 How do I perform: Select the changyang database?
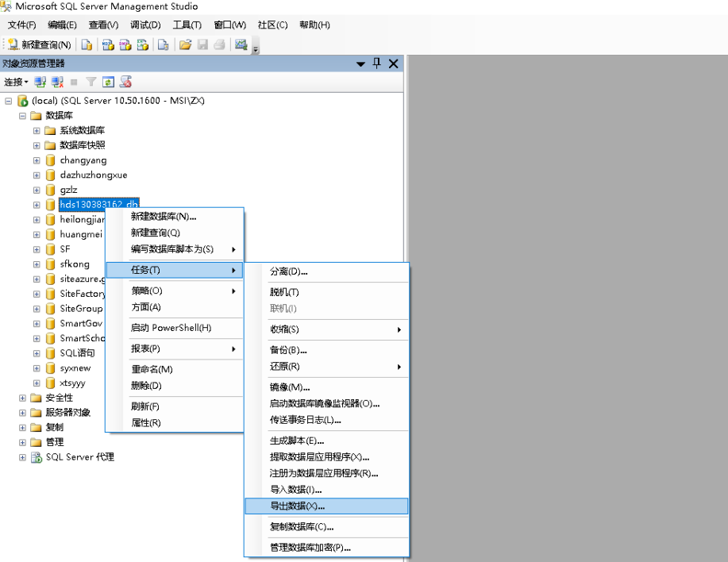[x=83, y=160]
